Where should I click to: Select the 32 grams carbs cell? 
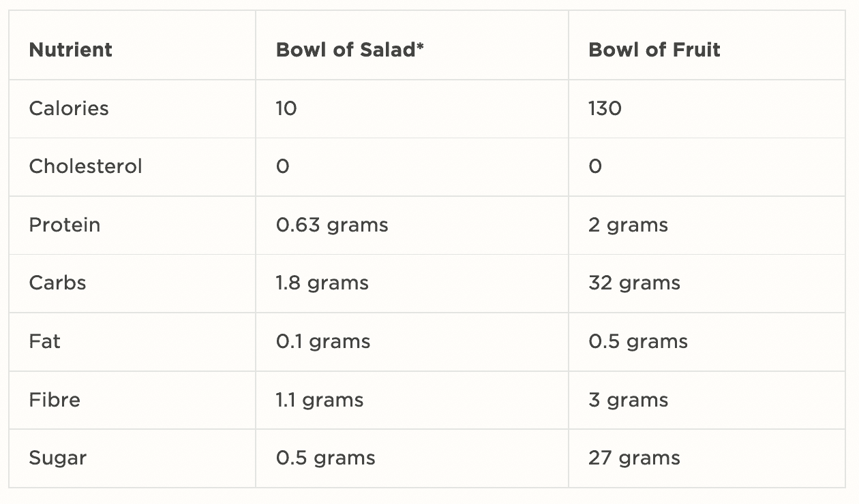point(634,283)
